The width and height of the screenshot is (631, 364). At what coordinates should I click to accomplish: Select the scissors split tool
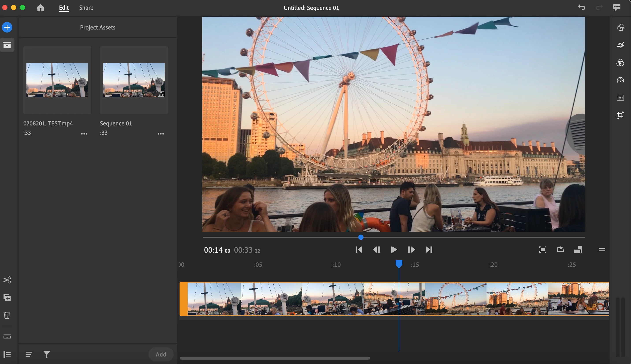tap(7, 280)
